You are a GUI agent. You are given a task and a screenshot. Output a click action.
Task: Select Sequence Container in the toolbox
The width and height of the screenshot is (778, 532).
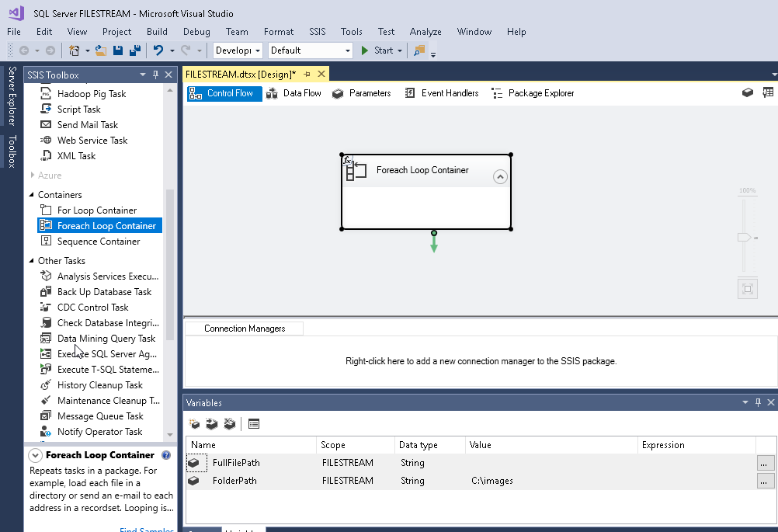click(x=98, y=242)
